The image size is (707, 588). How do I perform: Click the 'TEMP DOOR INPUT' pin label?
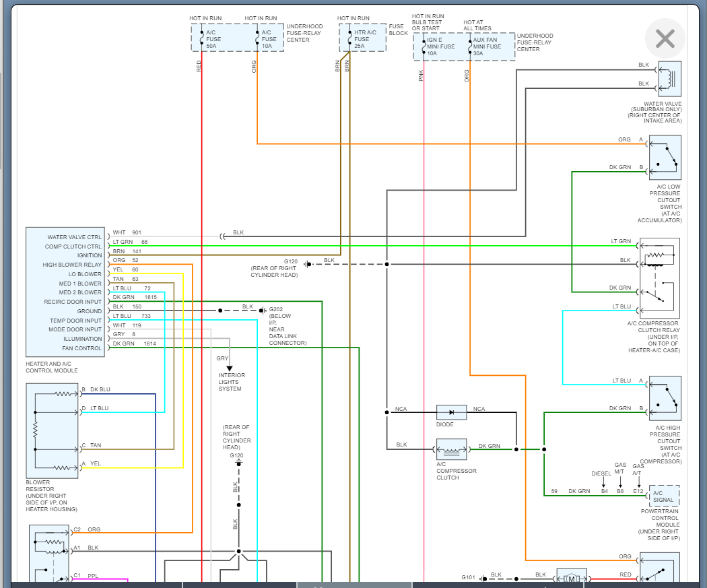coord(75,321)
